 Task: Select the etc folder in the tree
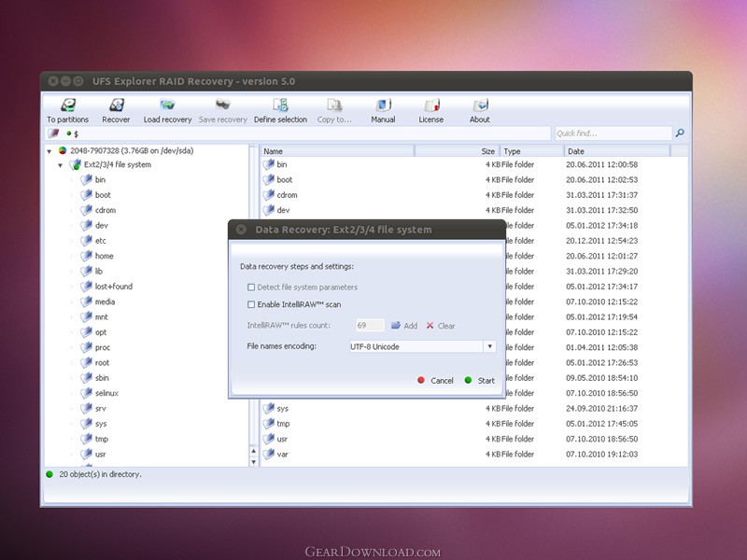click(x=101, y=241)
